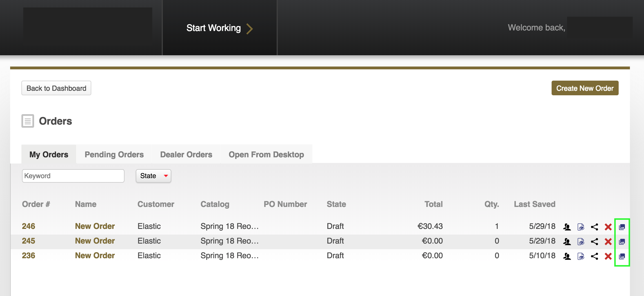This screenshot has height=296, width=644.
Task: Open the image gallery icon for order 246
Action: point(622,227)
